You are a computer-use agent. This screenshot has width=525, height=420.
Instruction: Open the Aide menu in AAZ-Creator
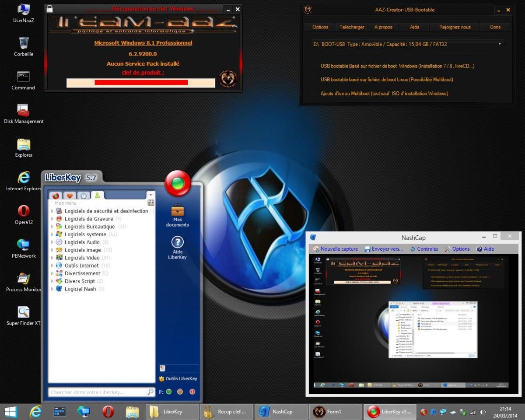tap(415, 27)
